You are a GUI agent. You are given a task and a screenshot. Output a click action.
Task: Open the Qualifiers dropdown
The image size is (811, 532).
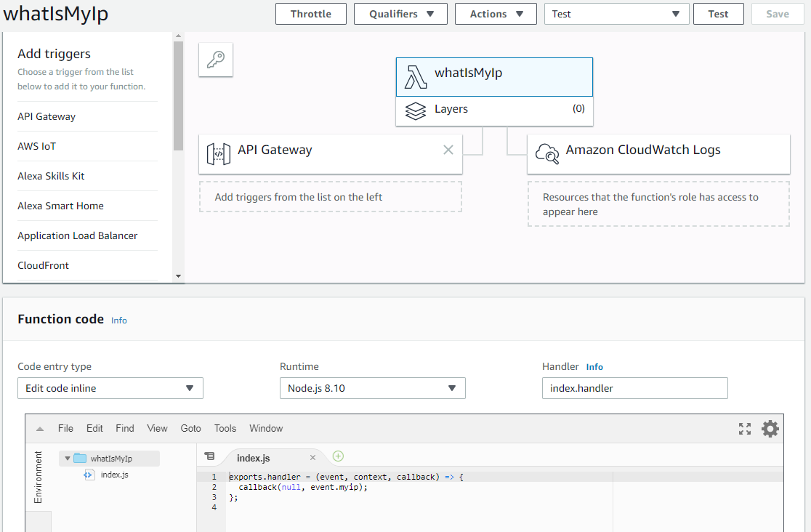(x=400, y=14)
